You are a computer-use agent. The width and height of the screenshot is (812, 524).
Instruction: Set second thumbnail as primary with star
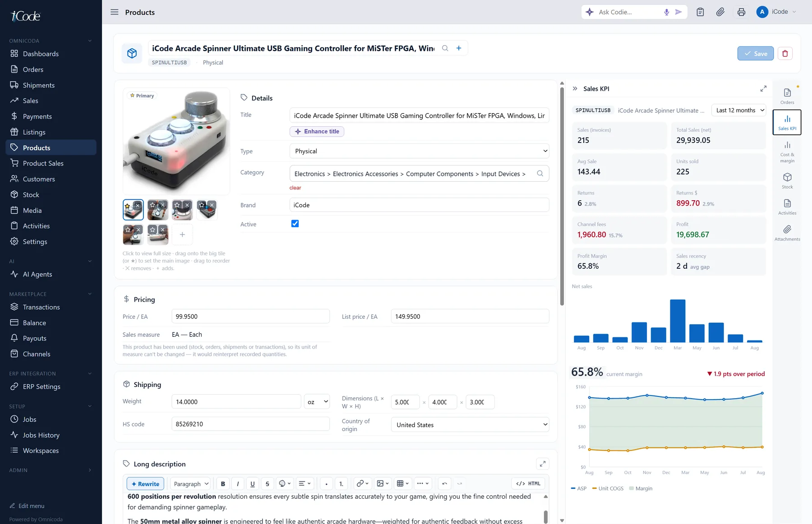tap(152, 205)
